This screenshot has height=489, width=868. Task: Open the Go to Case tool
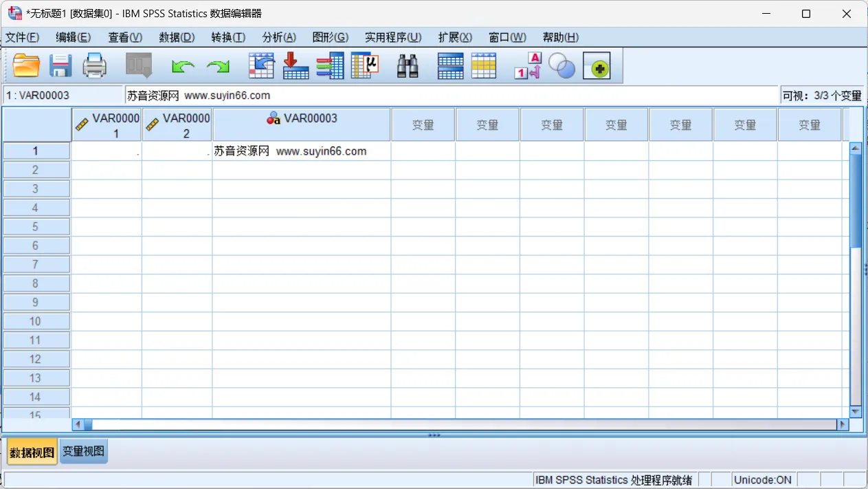point(261,65)
